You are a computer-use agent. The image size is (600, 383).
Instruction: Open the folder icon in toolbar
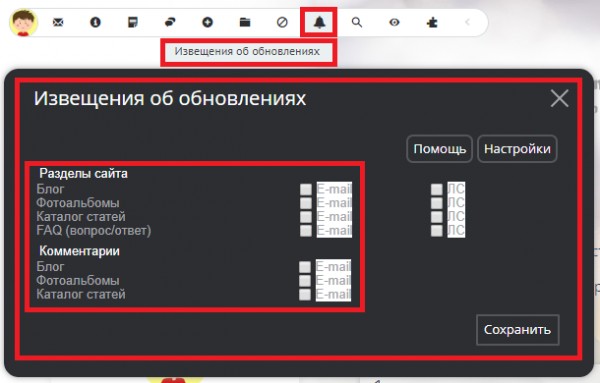[x=245, y=23]
